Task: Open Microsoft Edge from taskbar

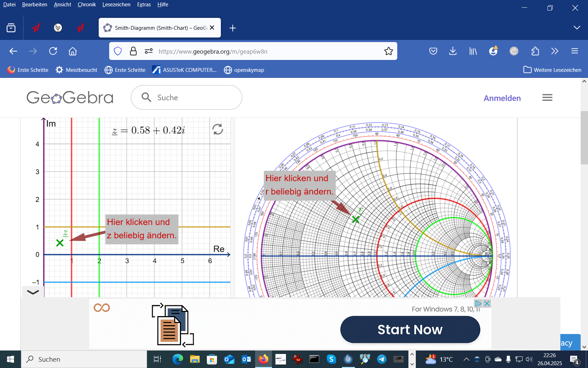Action: pyautogui.click(x=177, y=359)
